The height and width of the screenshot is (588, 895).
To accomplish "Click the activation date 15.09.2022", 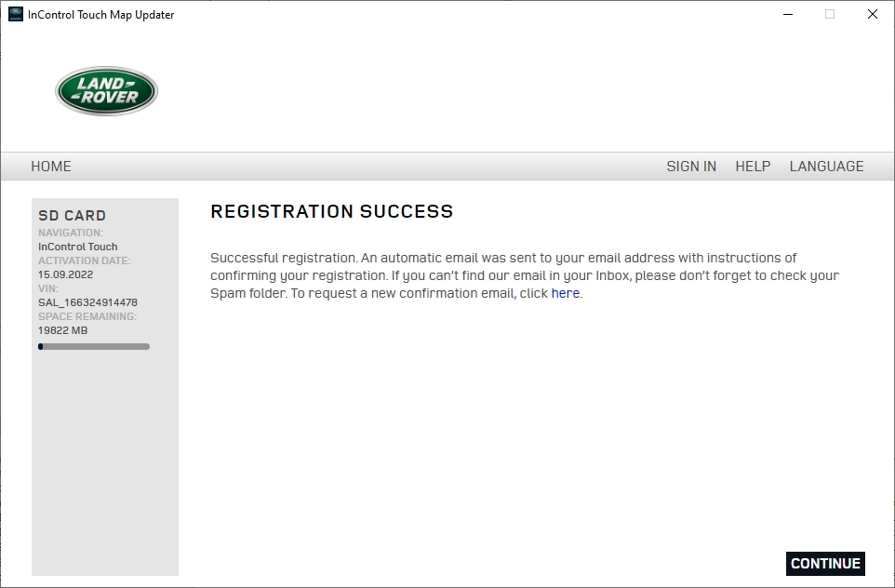I will (x=66, y=274).
